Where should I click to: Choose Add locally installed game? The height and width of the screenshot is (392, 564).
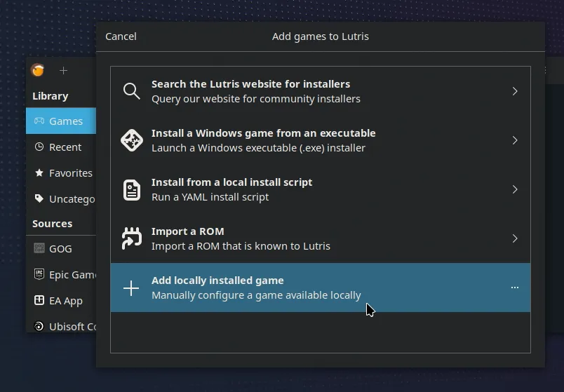[x=321, y=288]
